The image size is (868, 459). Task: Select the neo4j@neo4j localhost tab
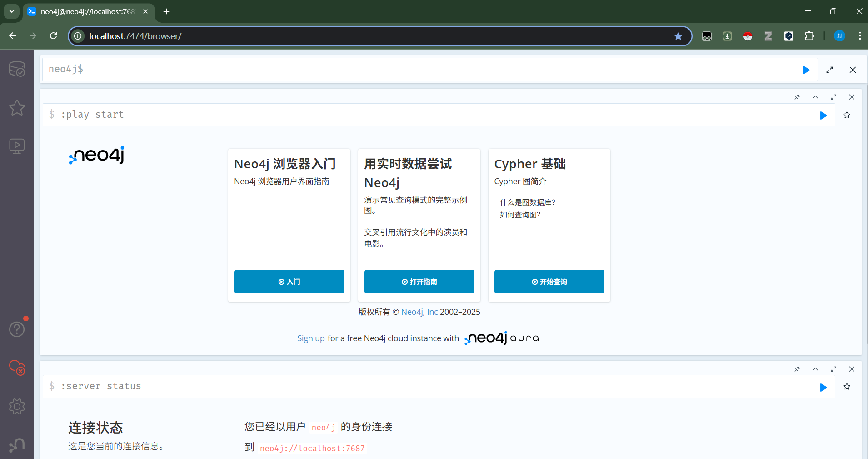[x=87, y=11]
